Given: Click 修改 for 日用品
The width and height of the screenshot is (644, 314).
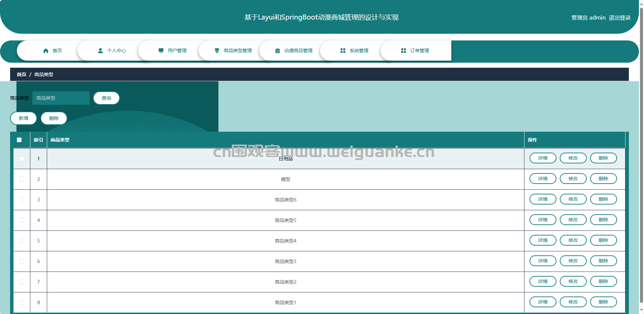Looking at the screenshot, I should [x=573, y=158].
